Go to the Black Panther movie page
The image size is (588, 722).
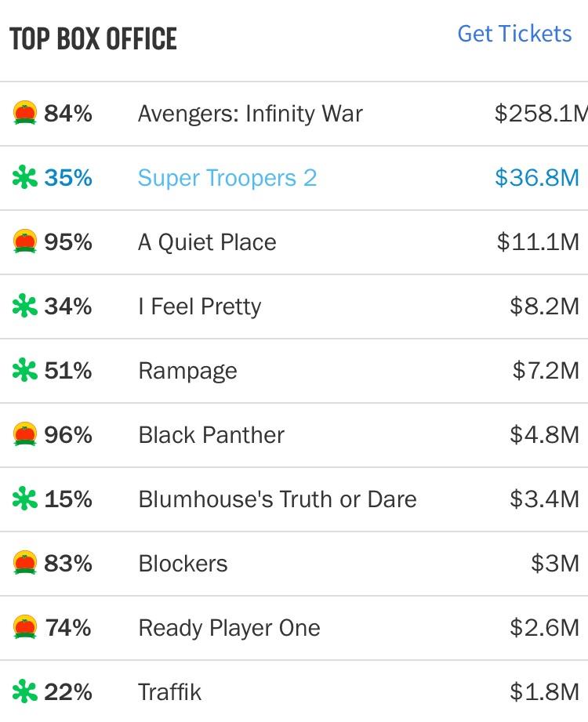tap(211, 435)
